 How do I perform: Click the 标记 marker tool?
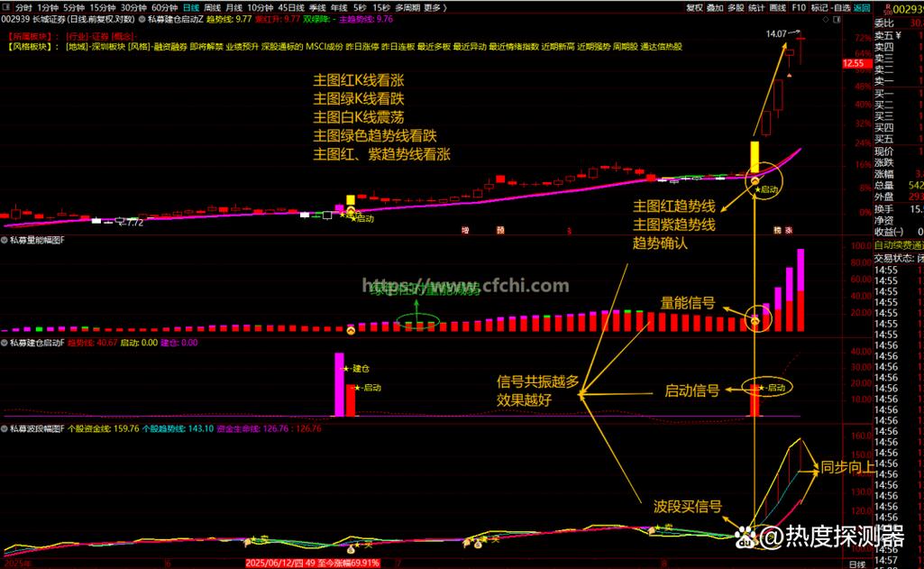point(819,6)
